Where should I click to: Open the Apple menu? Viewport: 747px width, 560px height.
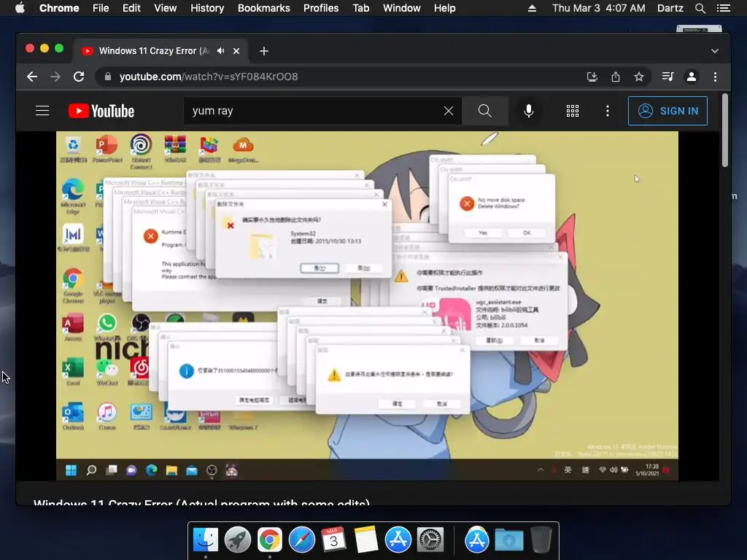[20, 8]
